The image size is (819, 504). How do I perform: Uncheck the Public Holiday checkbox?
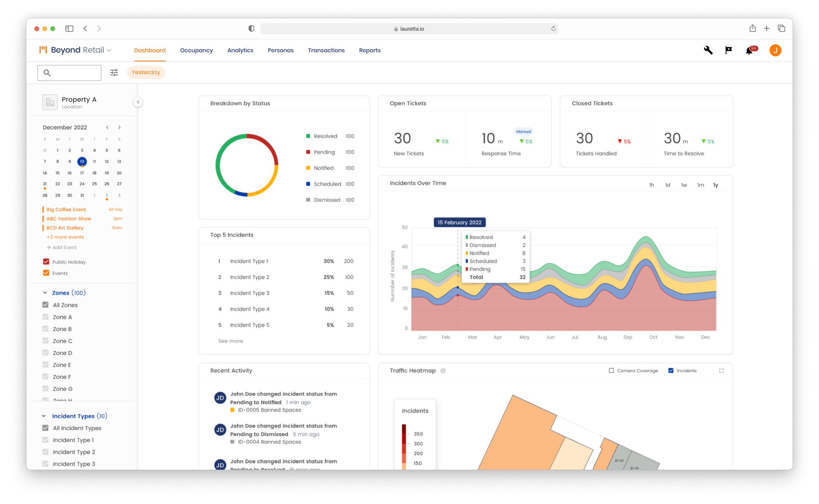click(46, 262)
